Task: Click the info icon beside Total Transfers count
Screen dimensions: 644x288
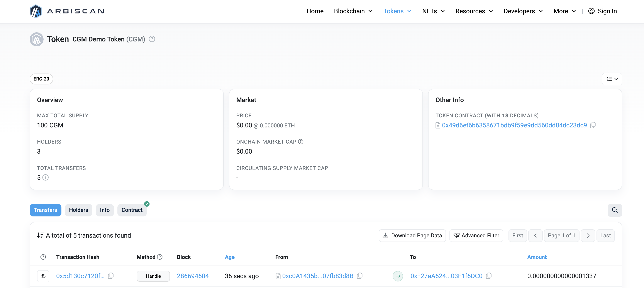Action: [x=45, y=178]
